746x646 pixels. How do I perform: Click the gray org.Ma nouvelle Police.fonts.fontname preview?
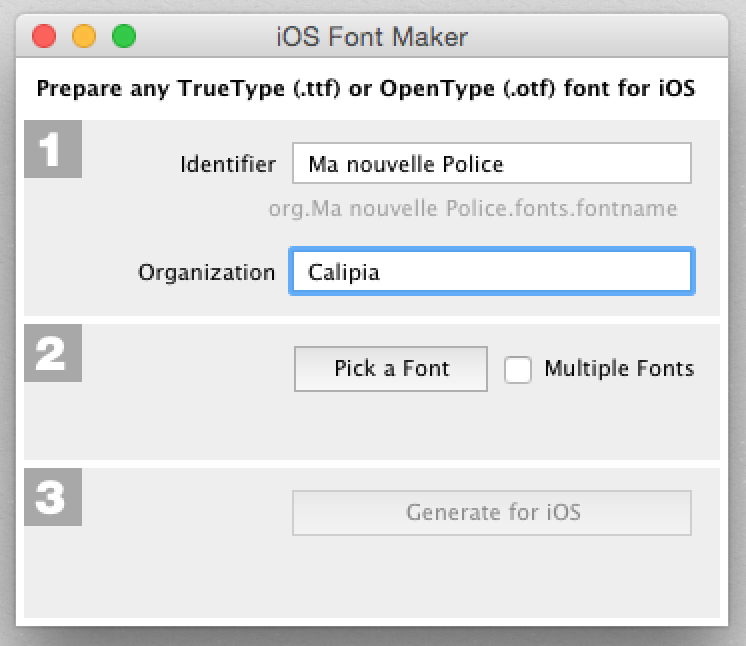472,209
